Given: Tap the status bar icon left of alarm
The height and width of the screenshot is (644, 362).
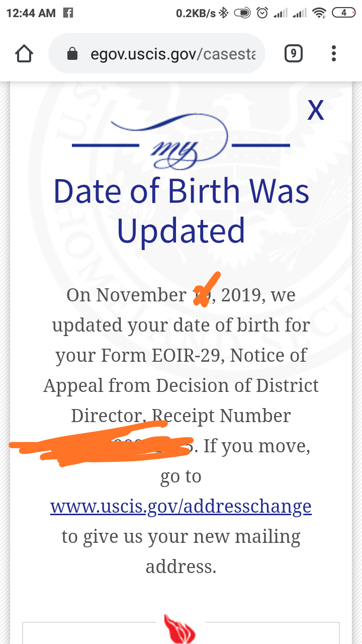Looking at the screenshot, I should coord(242,14).
